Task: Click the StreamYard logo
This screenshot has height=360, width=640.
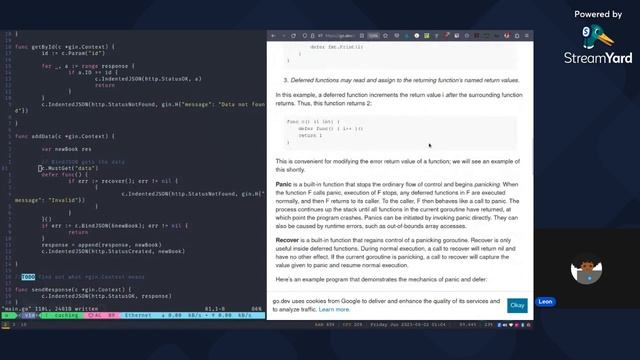Action: [598, 45]
